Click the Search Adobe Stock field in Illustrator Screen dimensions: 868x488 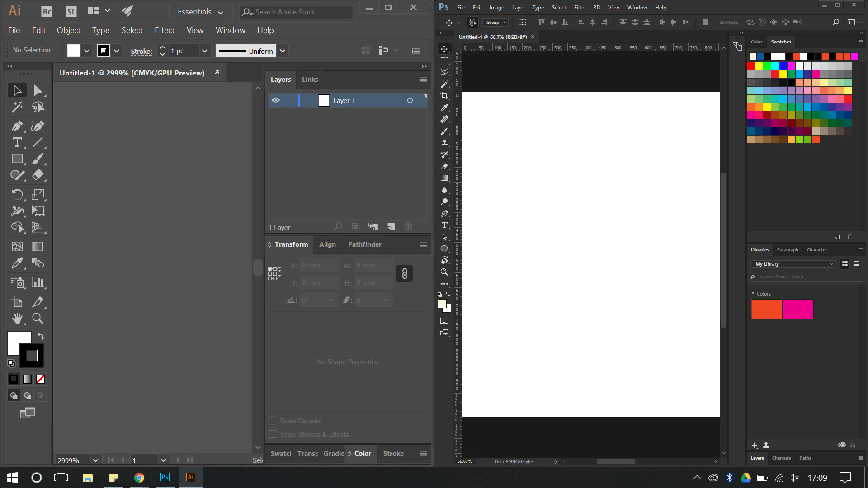point(297,12)
